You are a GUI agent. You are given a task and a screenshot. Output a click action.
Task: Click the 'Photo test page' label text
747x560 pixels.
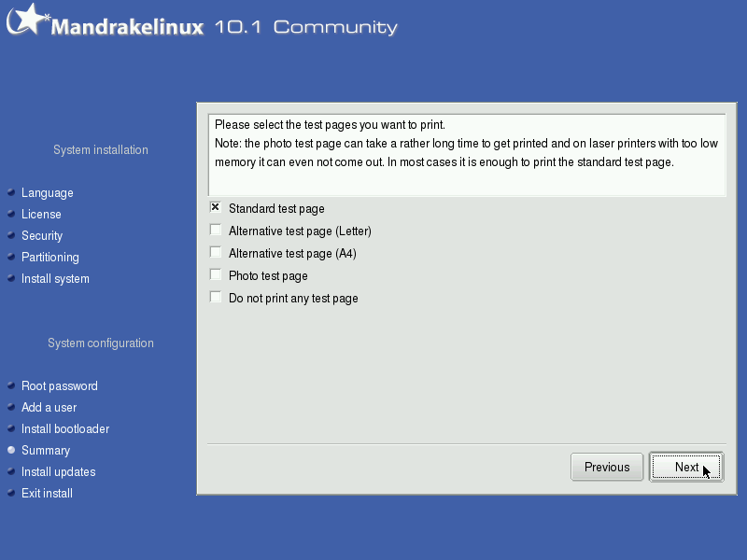268,275
